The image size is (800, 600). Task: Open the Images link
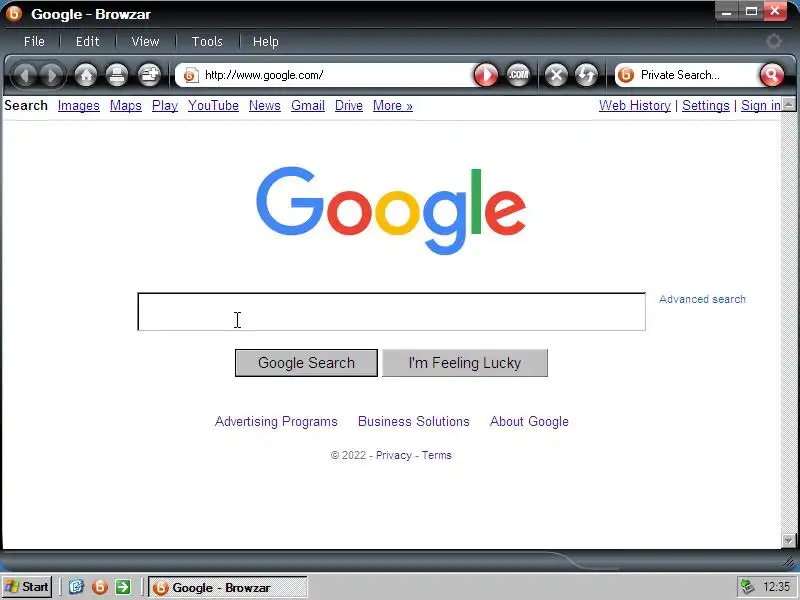79,106
